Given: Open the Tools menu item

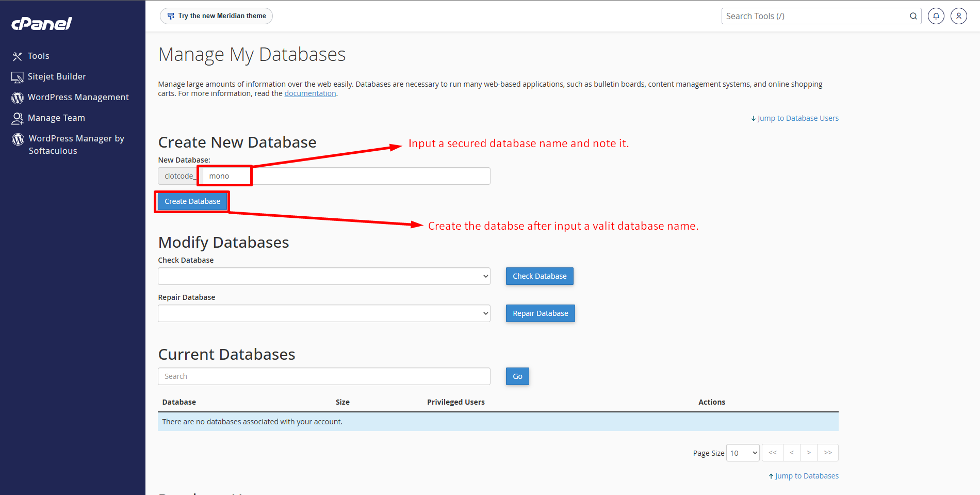Looking at the screenshot, I should [x=39, y=56].
